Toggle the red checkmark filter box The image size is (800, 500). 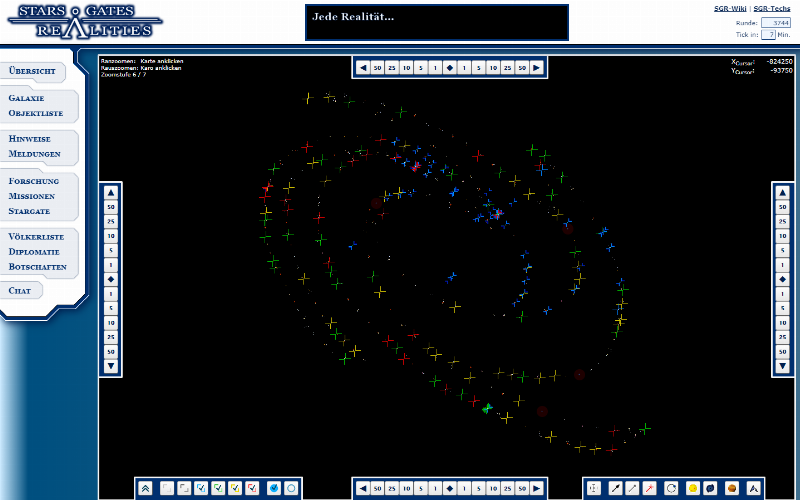(x=253, y=488)
